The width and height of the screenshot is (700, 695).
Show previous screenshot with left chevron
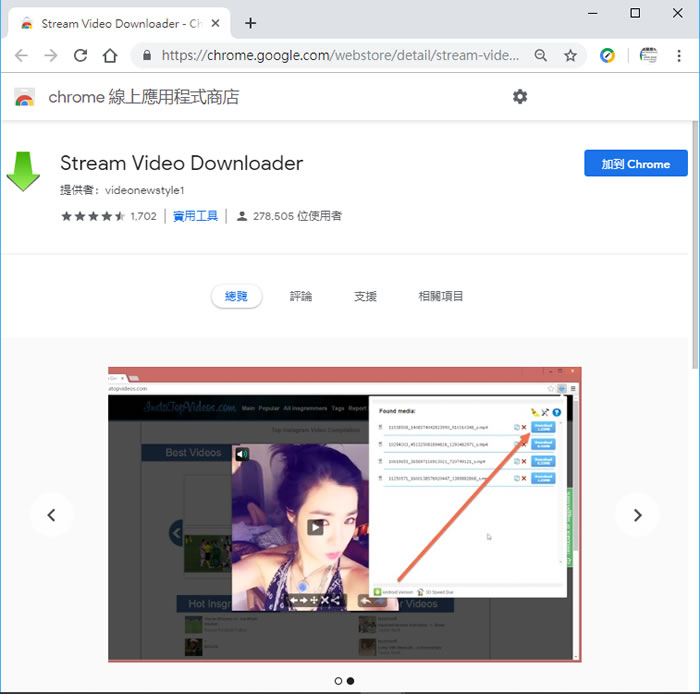point(51,515)
